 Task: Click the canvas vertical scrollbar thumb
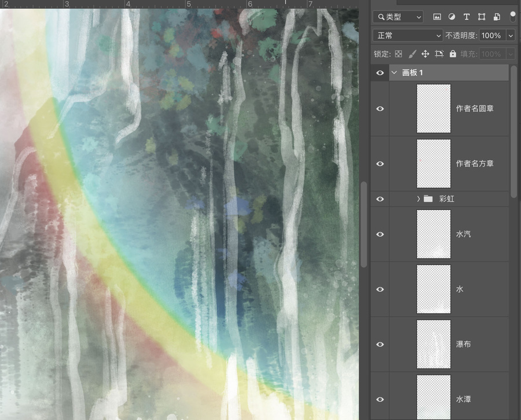click(364, 224)
